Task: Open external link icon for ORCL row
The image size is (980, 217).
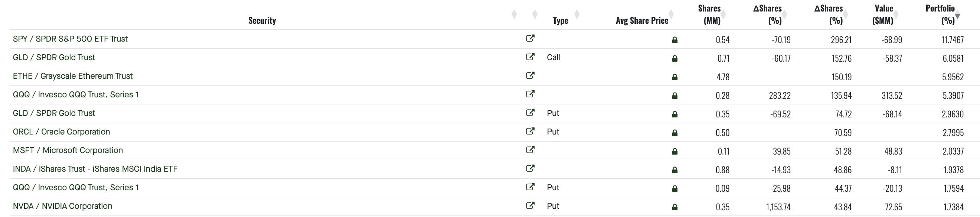Action: [x=530, y=132]
